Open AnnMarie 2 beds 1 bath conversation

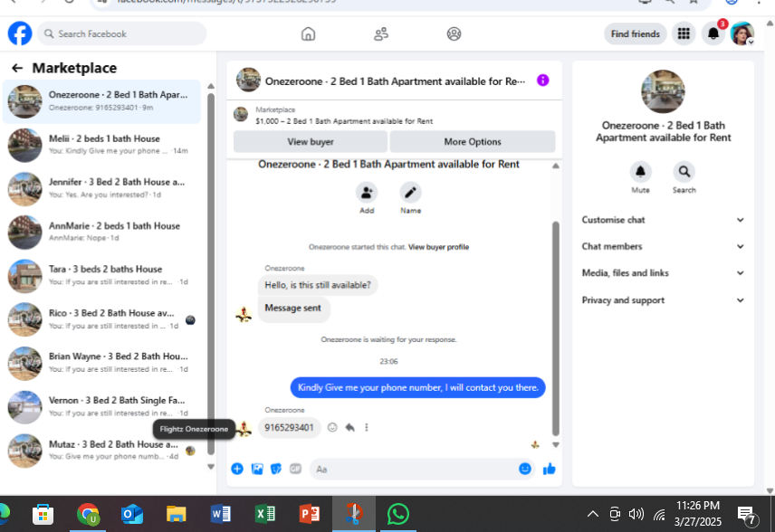click(101, 232)
